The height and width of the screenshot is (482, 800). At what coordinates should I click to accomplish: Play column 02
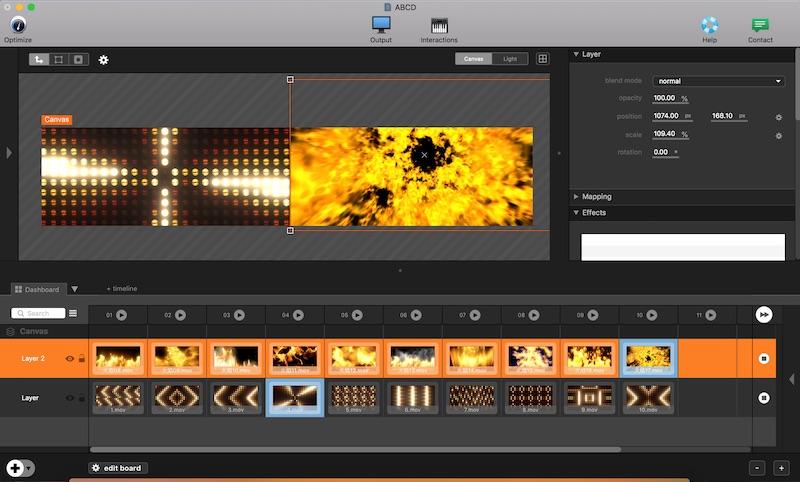[x=181, y=315]
